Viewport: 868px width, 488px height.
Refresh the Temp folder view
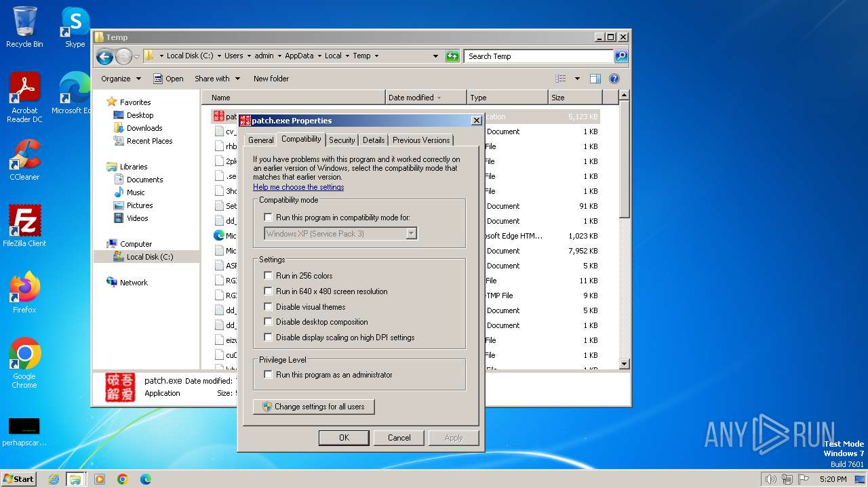pyautogui.click(x=452, y=56)
